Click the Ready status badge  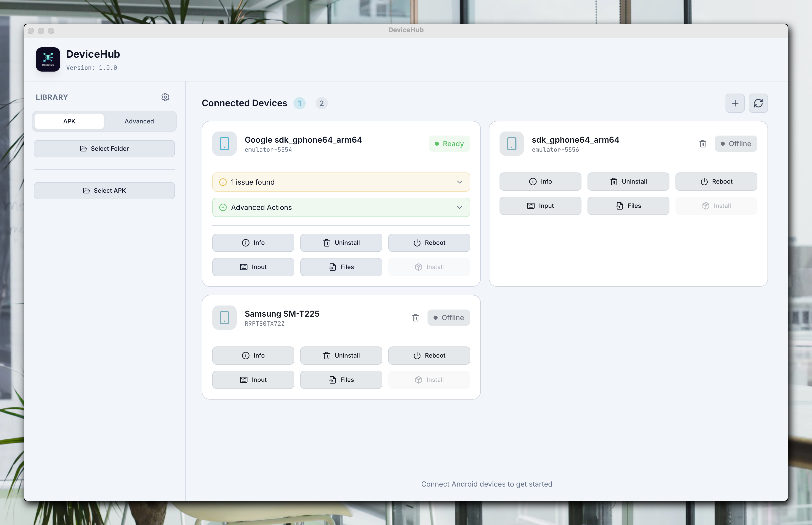[449, 144]
